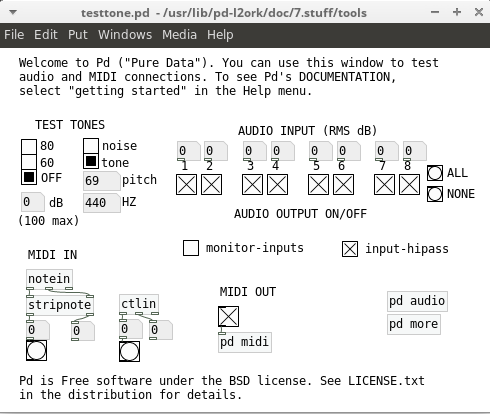Toggle the MIDI OUT checkbox

[228, 316]
